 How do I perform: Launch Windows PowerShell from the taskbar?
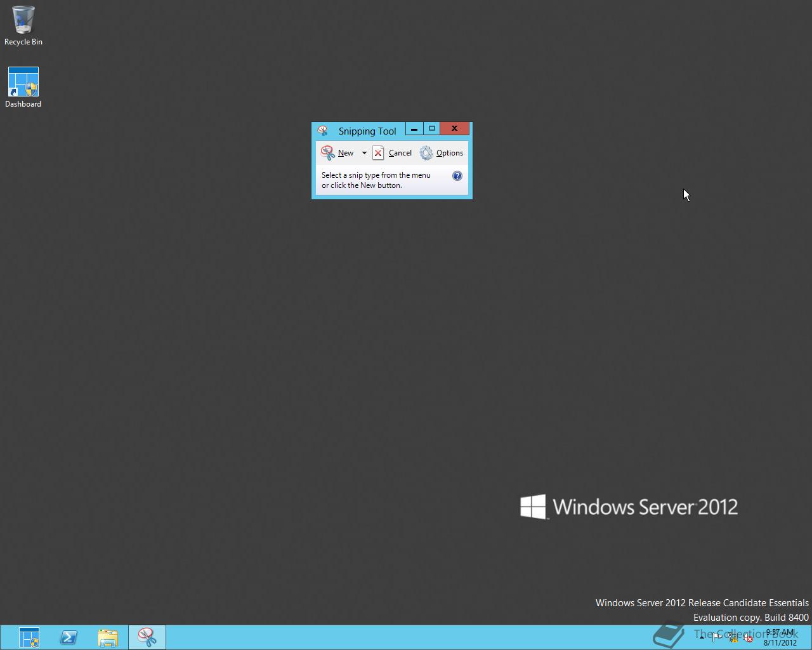[x=69, y=637]
